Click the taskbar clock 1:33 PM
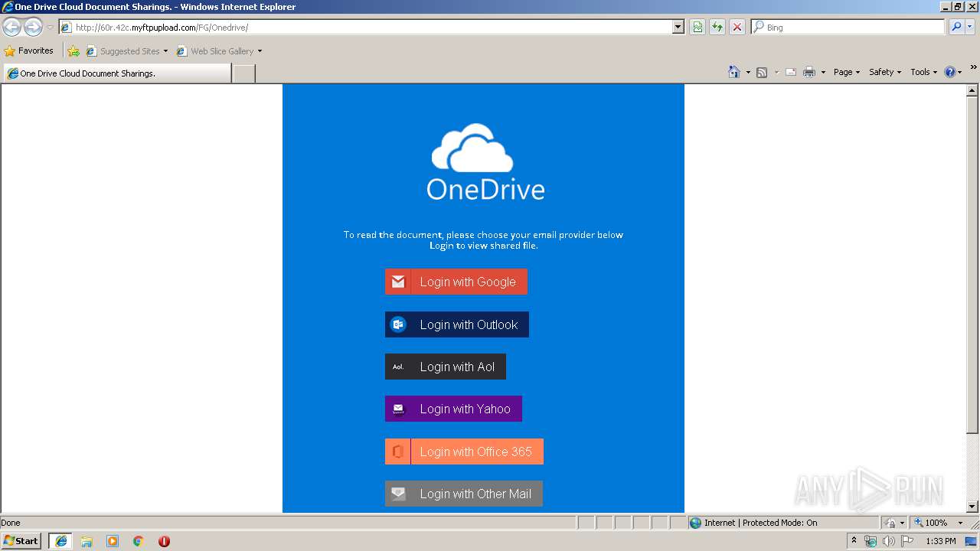 pyautogui.click(x=940, y=541)
